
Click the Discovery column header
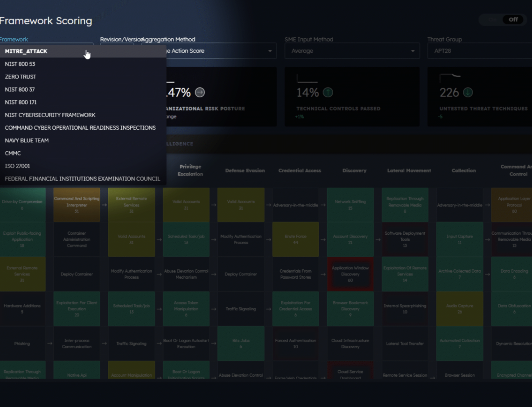click(x=354, y=171)
